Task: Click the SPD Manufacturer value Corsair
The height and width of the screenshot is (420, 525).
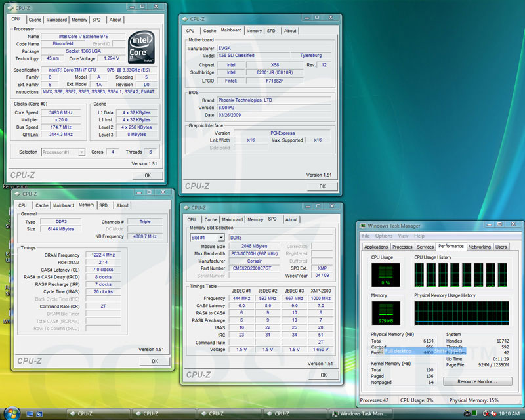Action: coord(254,261)
